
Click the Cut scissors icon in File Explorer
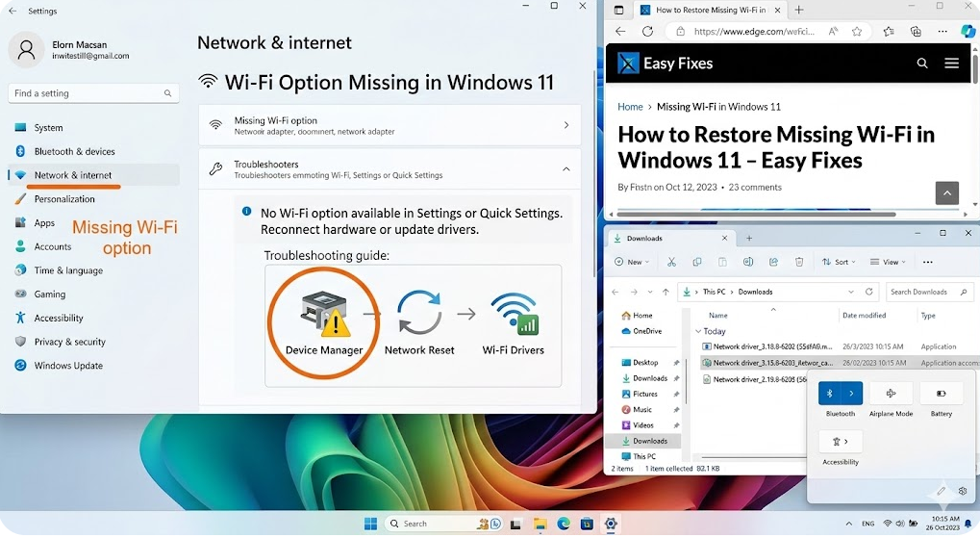pyautogui.click(x=671, y=262)
